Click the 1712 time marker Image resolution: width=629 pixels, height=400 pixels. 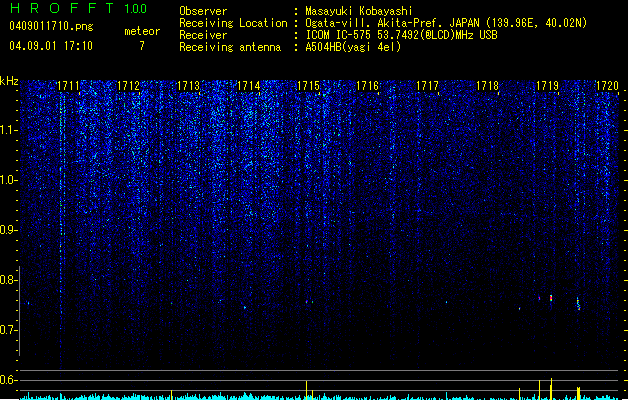pyautogui.click(x=128, y=86)
